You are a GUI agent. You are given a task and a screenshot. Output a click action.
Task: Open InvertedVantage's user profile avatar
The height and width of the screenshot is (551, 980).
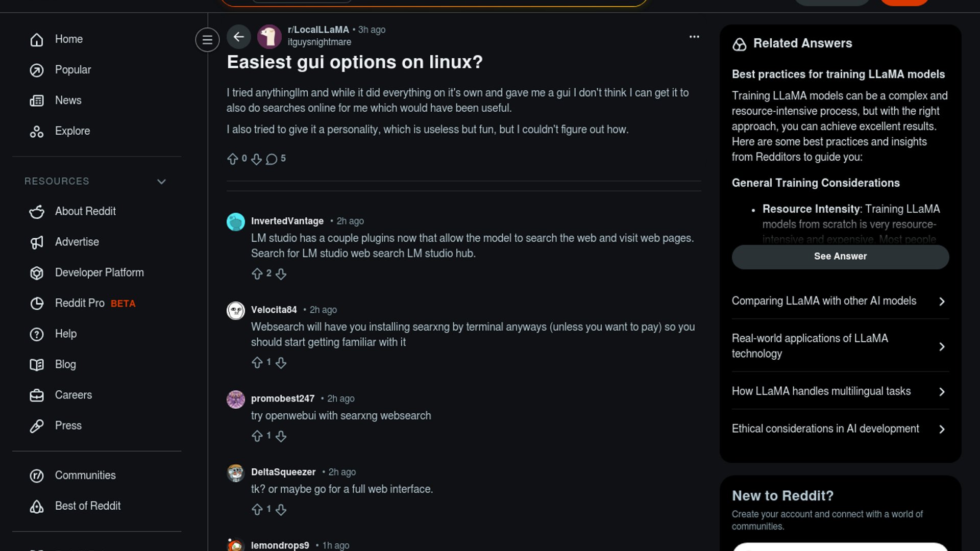[x=236, y=222]
